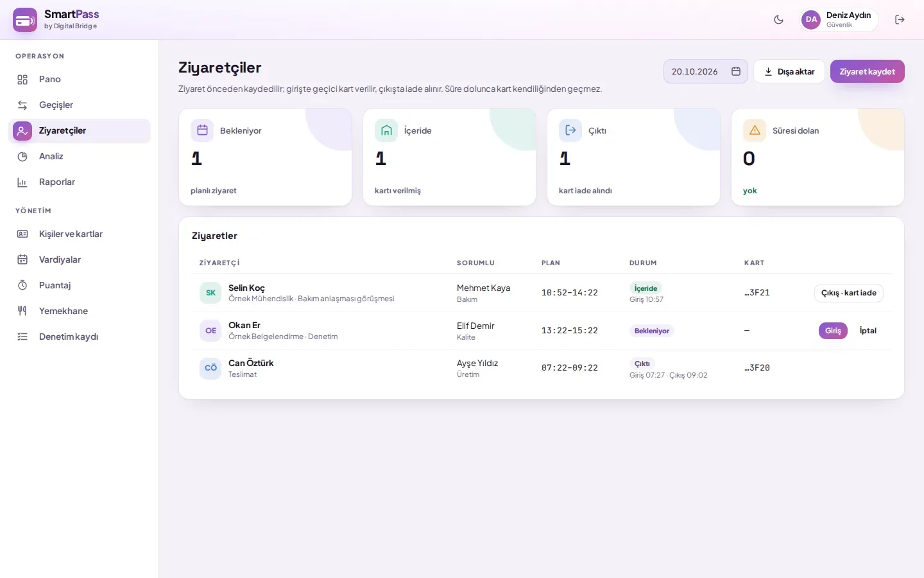This screenshot has height=578, width=924.
Task: Click the Dışa aktar export button
Action: [789, 71]
